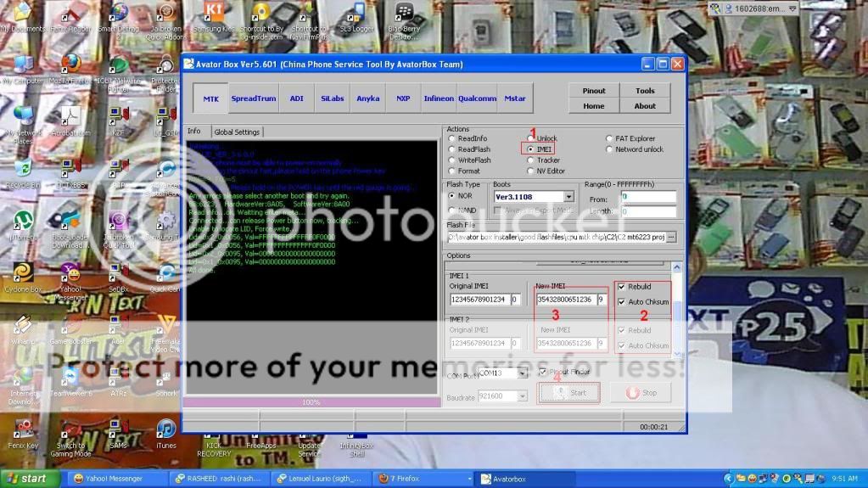
Task: Click the Pinout button
Action: coord(594,91)
